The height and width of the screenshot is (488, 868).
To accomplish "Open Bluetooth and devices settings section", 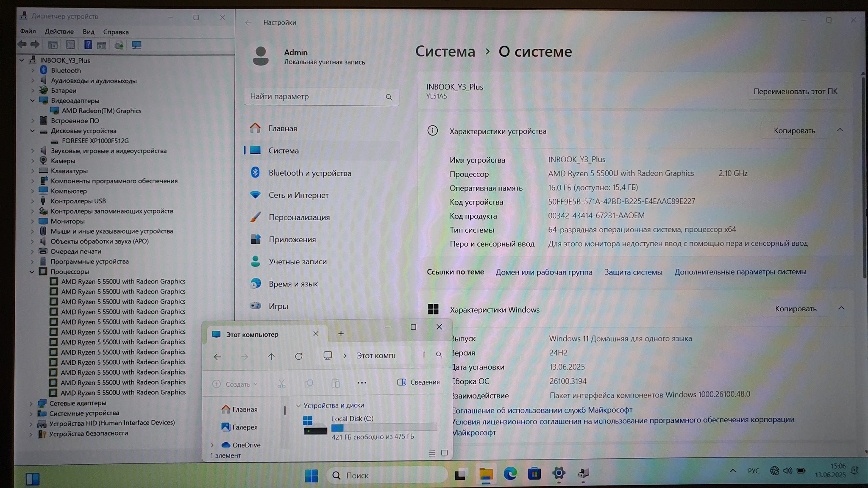I will (x=309, y=173).
